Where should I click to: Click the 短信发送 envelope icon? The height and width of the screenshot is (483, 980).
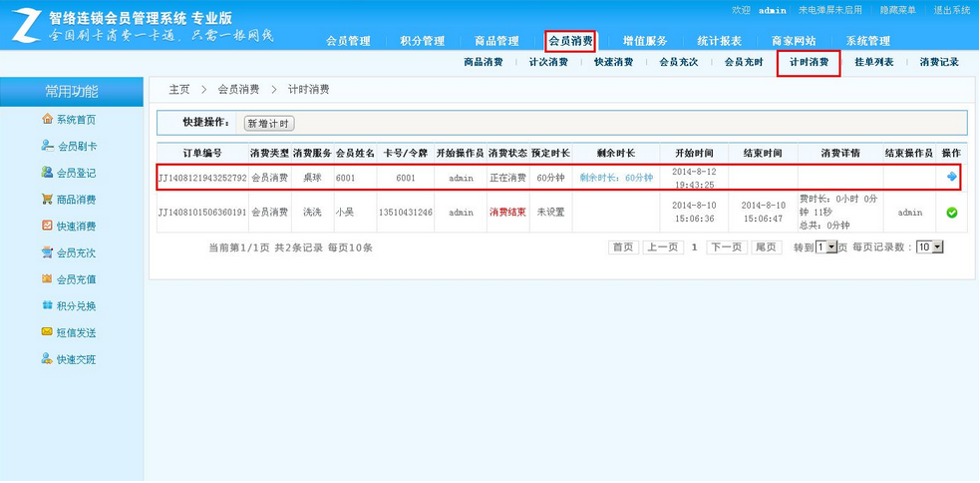pos(47,332)
